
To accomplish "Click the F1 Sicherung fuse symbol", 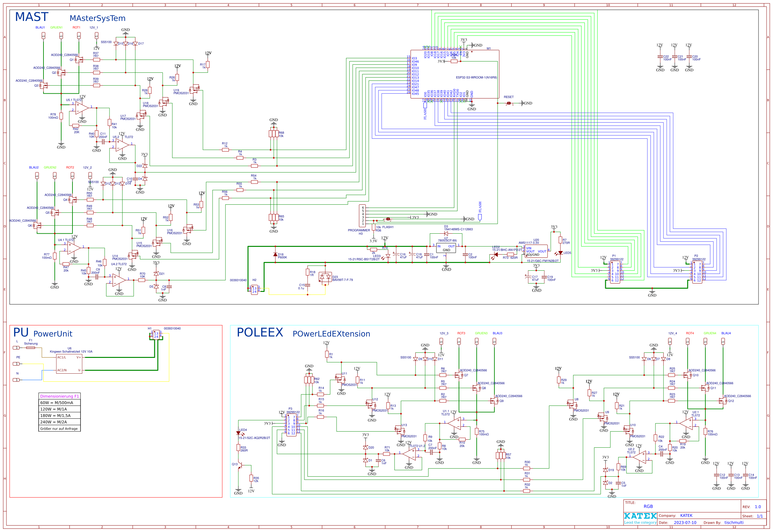I will point(30,348).
